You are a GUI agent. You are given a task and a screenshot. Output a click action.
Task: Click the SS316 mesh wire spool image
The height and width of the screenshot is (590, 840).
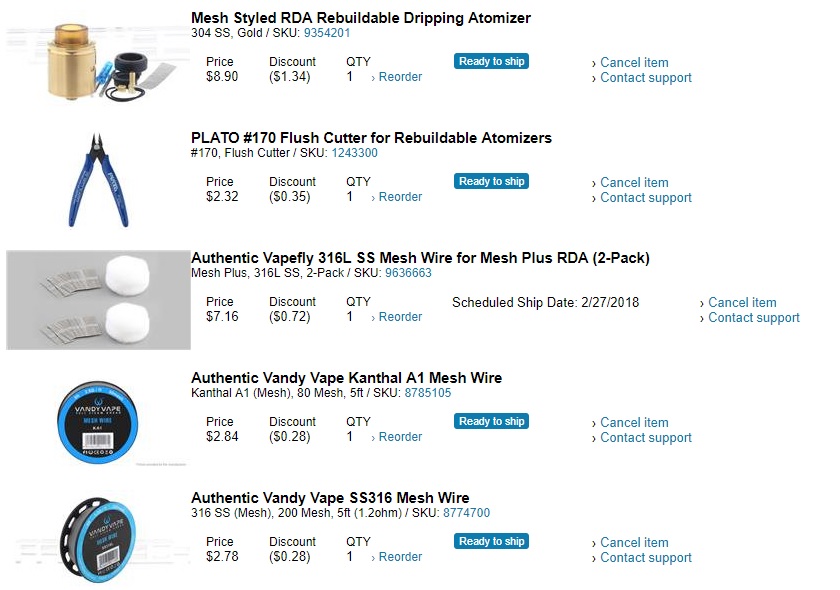(x=98, y=540)
